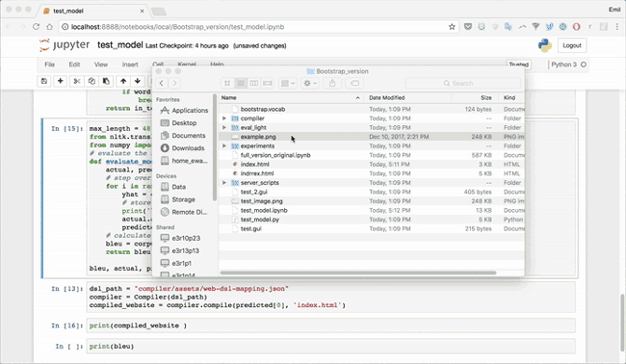Paste cells below in Jupyter toolbar
Viewport: 626px width, 364px height.
point(106,81)
